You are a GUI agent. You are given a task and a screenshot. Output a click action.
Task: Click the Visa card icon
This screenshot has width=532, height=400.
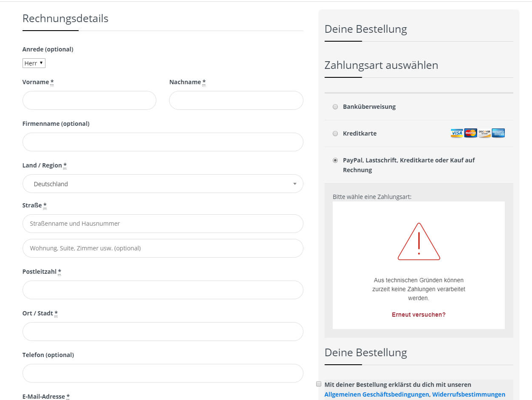tap(457, 133)
